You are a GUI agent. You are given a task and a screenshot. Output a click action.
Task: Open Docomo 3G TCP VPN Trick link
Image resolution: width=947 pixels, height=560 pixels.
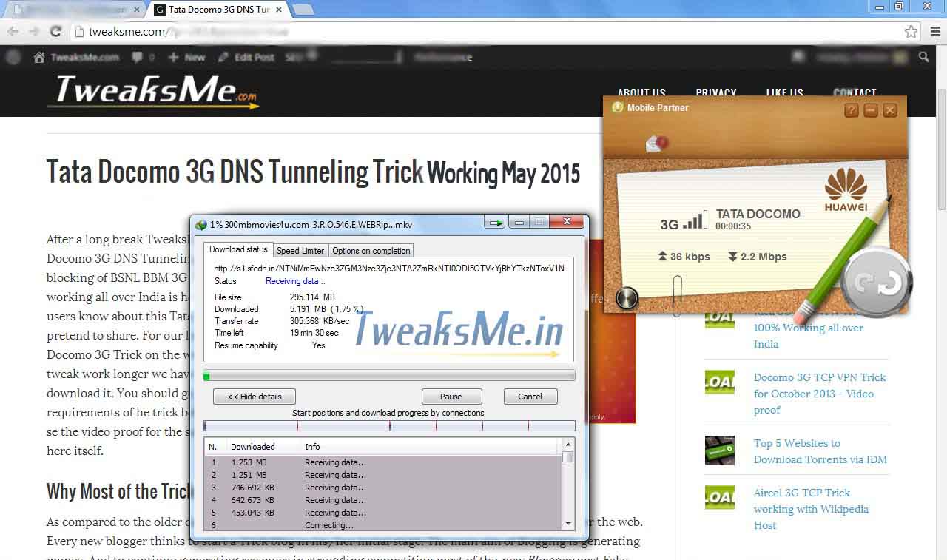pos(820,394)
